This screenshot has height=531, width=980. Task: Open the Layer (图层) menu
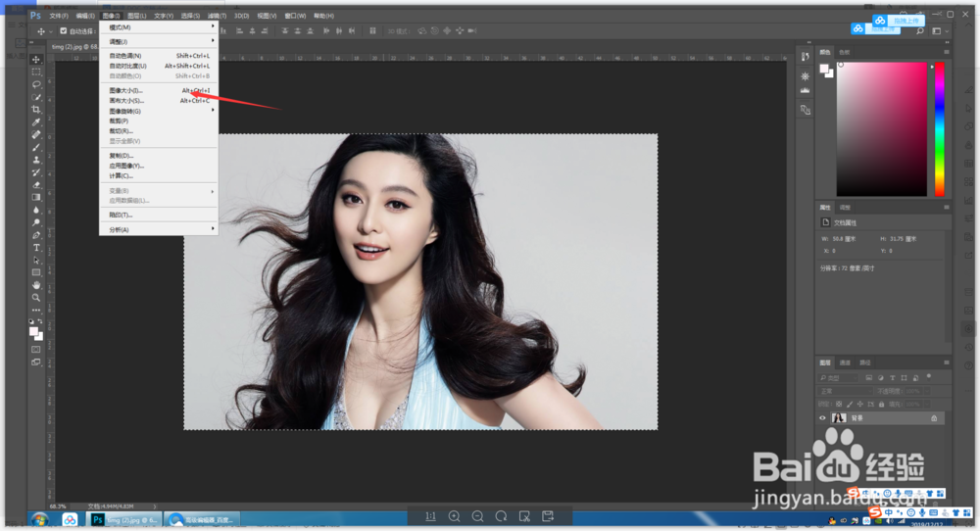pos(137,16)
